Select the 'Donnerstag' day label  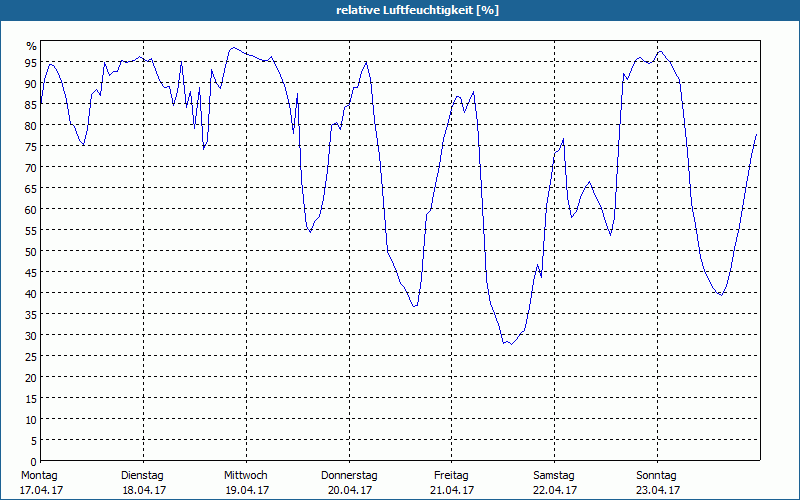(349, 476)
